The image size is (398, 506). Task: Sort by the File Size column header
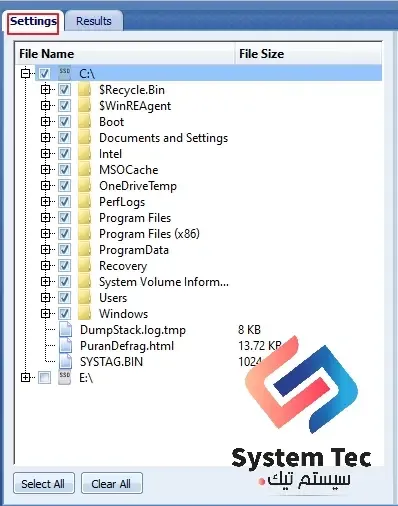(308, 54)
